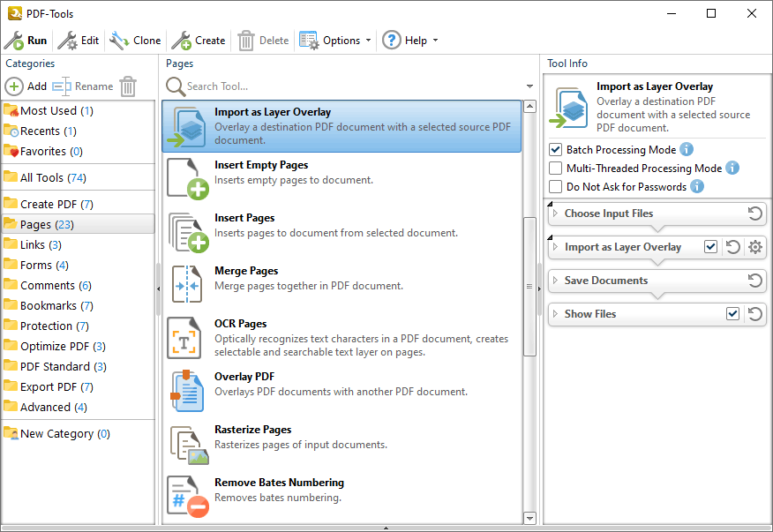Select Import as Layer Overlay tool icon
The width and height of the screenshot is (773, 532).
point(187,127)
